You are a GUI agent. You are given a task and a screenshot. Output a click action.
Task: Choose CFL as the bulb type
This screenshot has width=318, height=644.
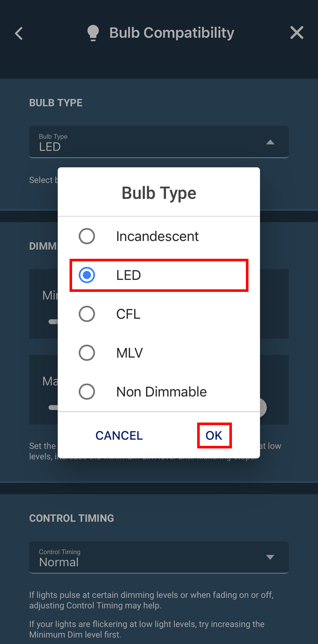[x=86, y=314]
